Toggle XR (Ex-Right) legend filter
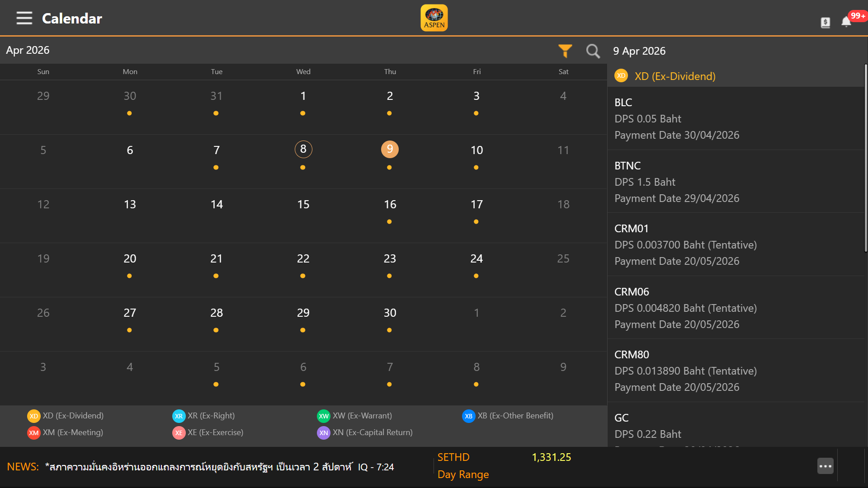 tap(203, 416)
